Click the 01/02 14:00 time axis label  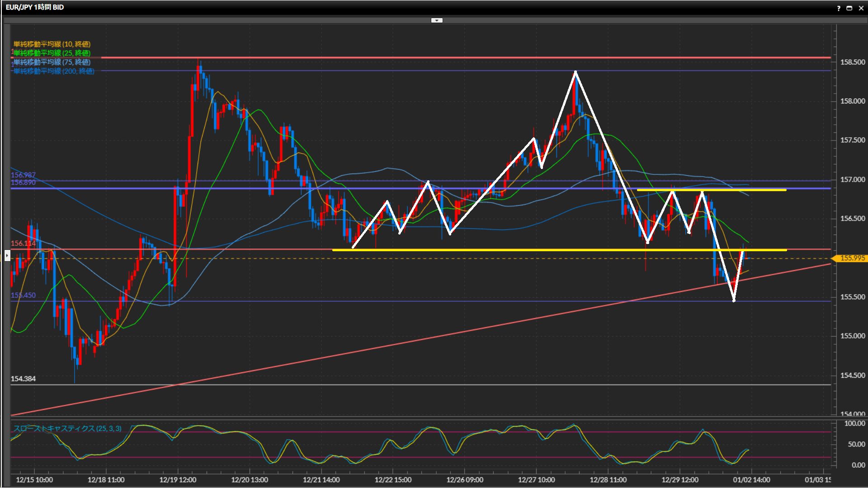[x=751, y=479]
